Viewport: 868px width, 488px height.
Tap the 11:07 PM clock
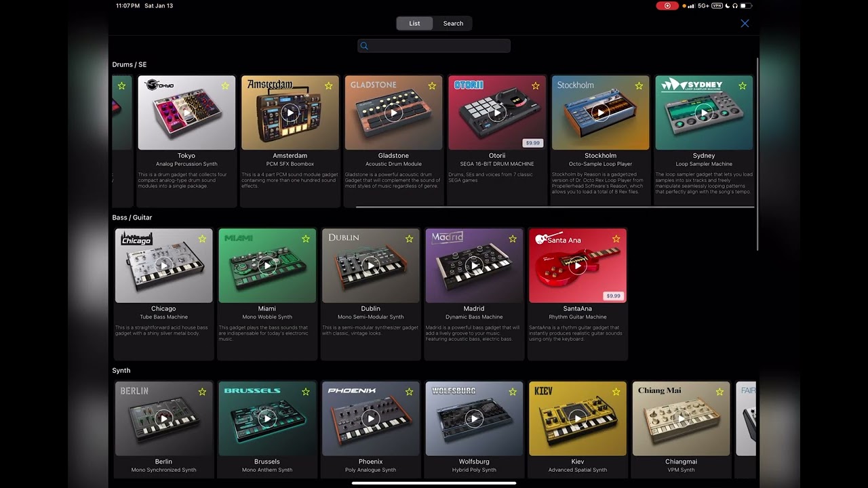coord(127,5)
